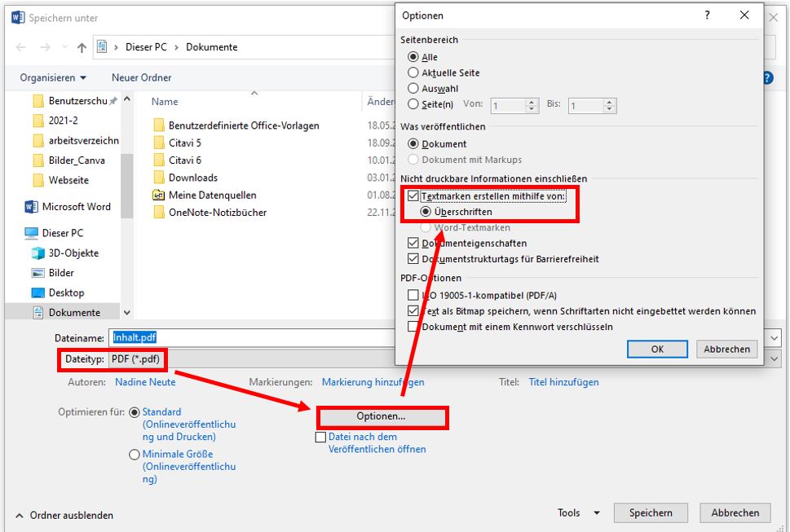This screenshot has height=532, width=790.
Task: Click the up-arrow navigation icon
Action: point(82,47)
